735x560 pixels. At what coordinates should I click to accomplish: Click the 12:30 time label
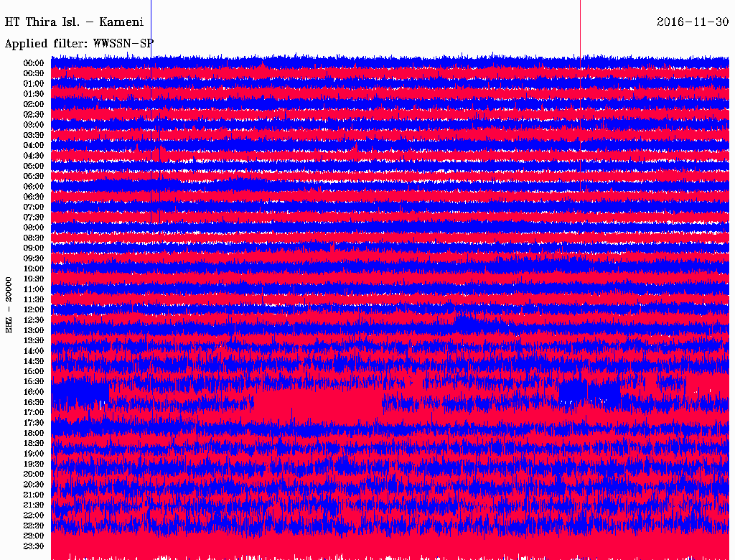pyautogui.click(x=34, y=320)
